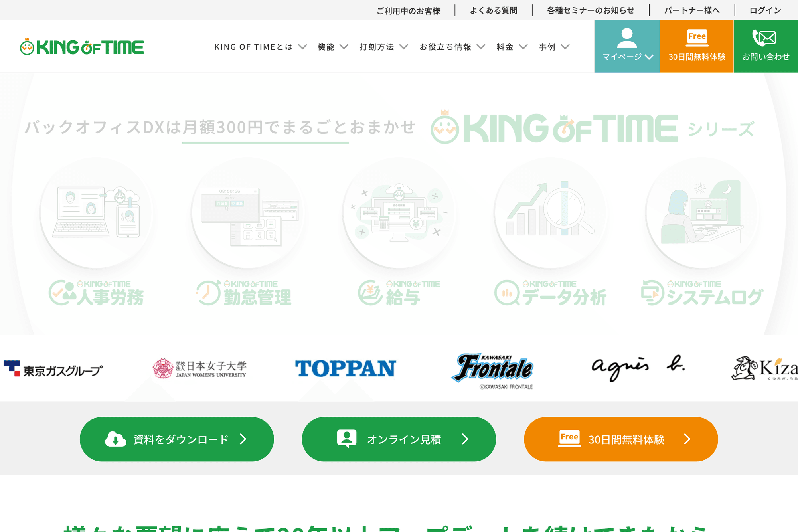Expand the 打刻方法 dropdown menu
This screenshot has width=798, height=532.
coord(384,47)
